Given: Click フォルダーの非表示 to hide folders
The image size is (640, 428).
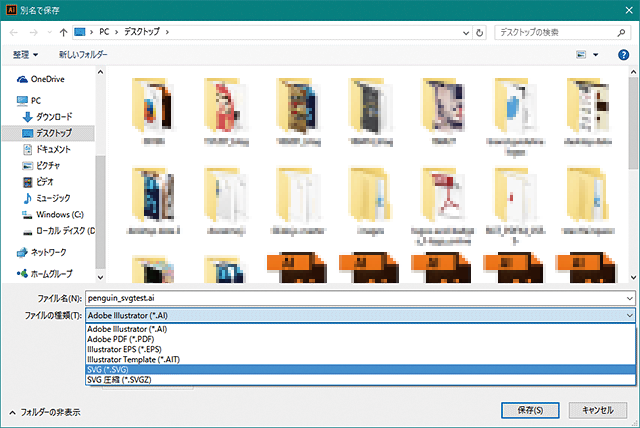Looking at the screenshot, I should [x=45, y=412].
